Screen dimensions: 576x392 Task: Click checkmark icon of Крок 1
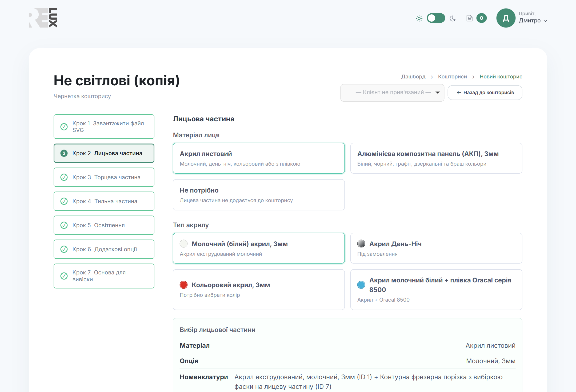[x=64, y=127]
